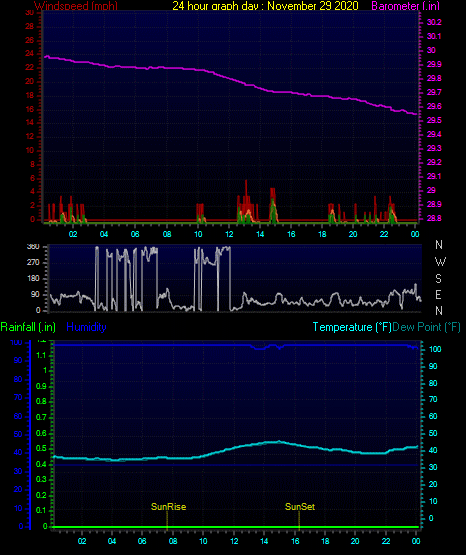
Task: Click the Rainfall (.in) legend label
Action: (28, 327)
